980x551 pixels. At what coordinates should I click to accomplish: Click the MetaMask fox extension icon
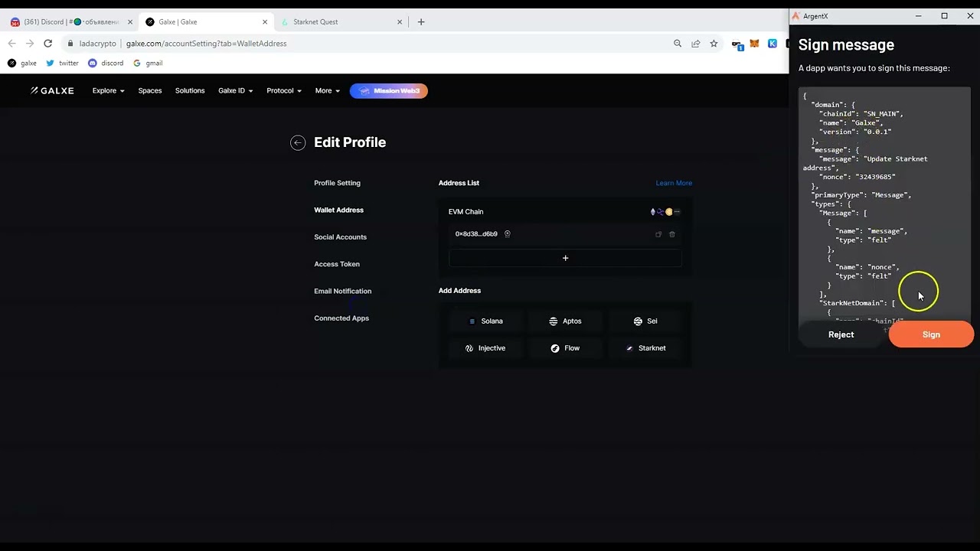754,44
